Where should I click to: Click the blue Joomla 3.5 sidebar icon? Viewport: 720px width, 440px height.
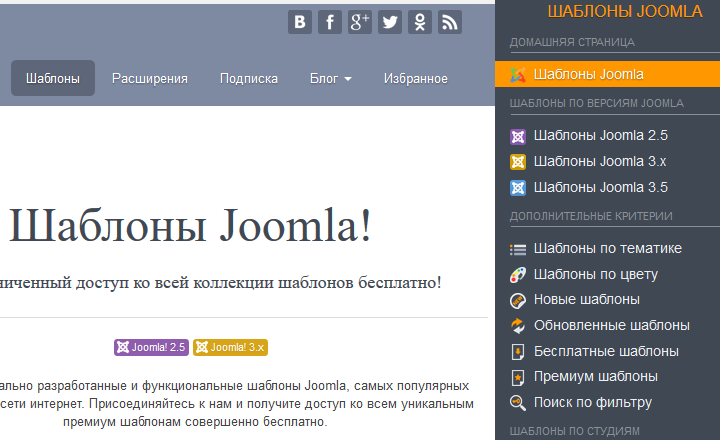(518, 188)
